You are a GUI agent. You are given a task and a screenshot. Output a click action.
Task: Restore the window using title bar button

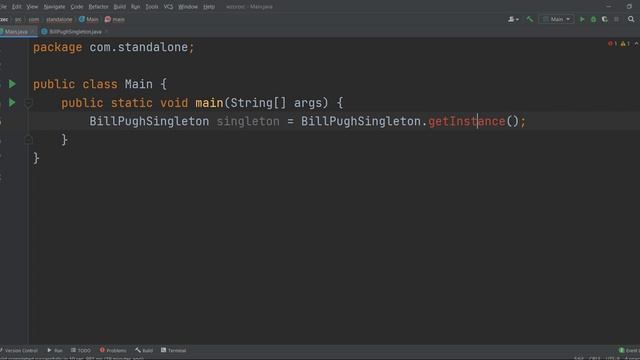point(629,7)
